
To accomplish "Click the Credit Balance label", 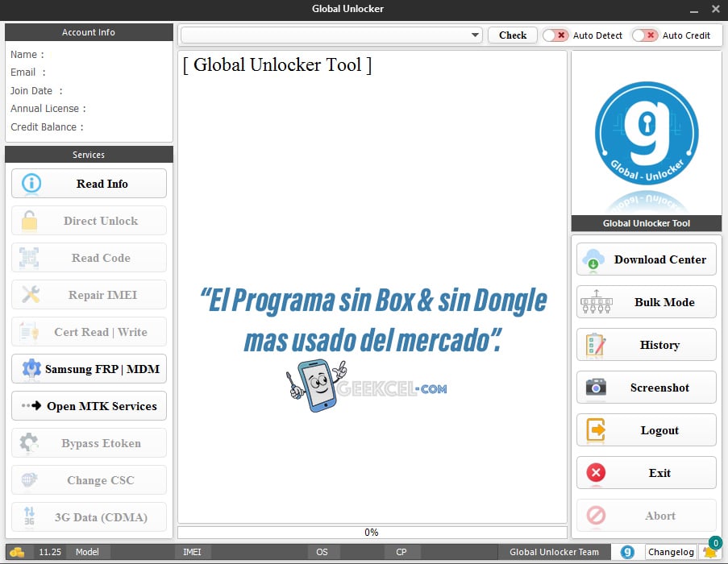I will click(x=47, y=127).
